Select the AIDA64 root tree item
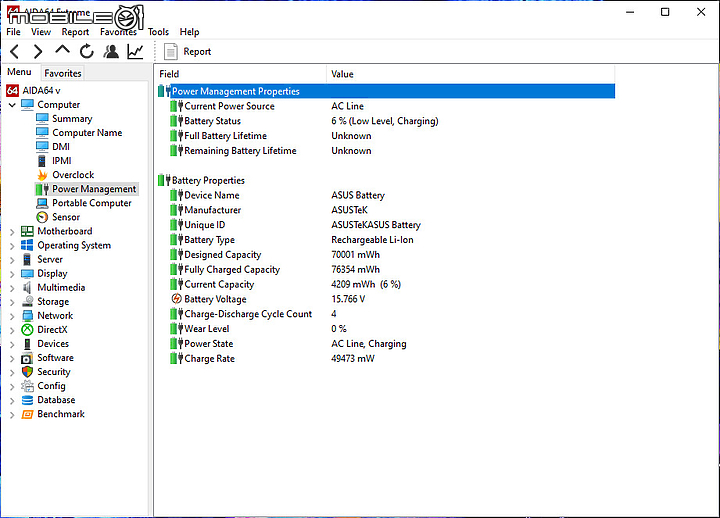The width and height of the screenshot is (720, 518). click(33, 90)
